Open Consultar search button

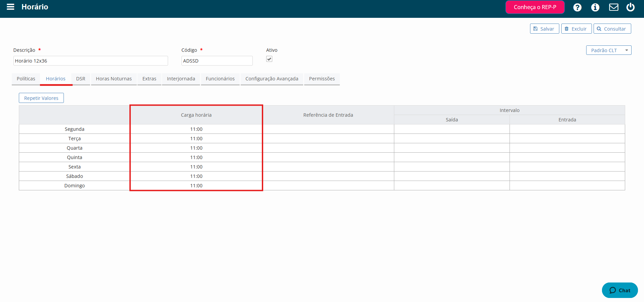612,29
